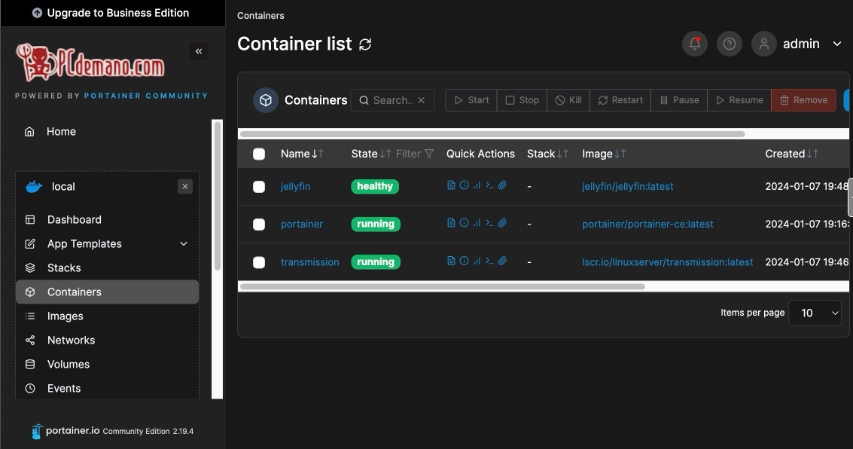View stats for the jellyfin container
The image size is (853, 449).
pos(477,186)
